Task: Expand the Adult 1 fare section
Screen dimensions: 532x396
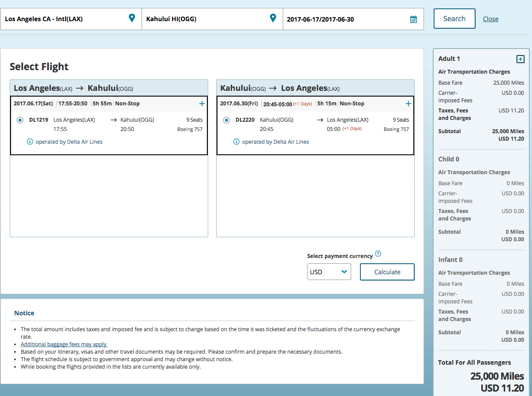Action: (520, 59)
